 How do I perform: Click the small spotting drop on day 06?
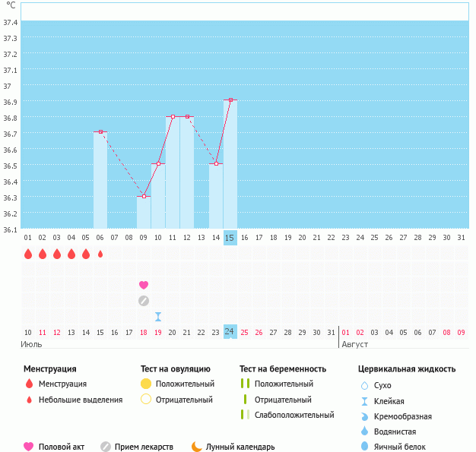tap(100, 254)
